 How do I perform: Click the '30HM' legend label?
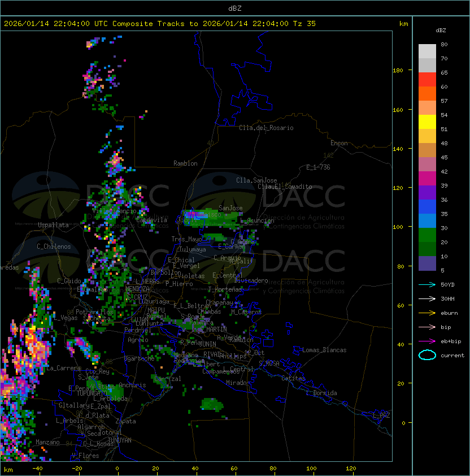(447, 298)
